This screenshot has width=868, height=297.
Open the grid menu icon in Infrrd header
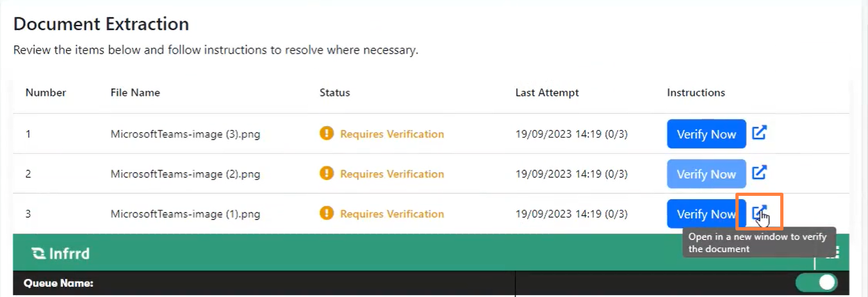(832, 253)
